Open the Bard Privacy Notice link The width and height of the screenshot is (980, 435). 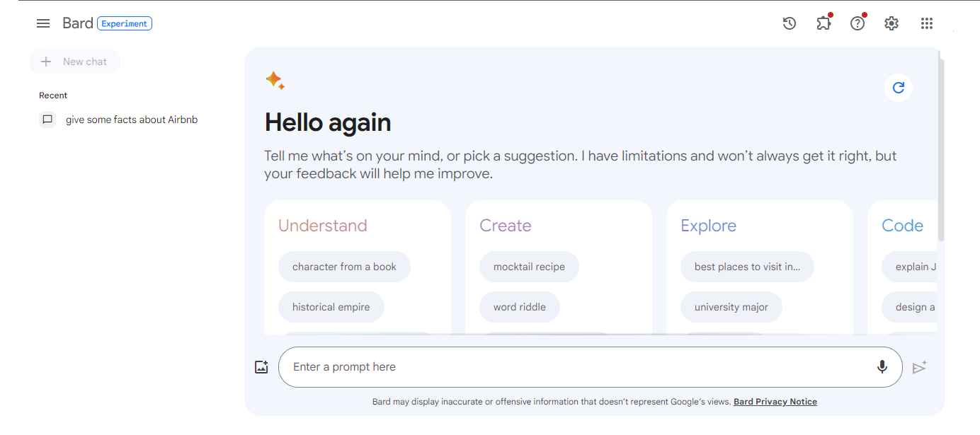[x=775, y=402]
